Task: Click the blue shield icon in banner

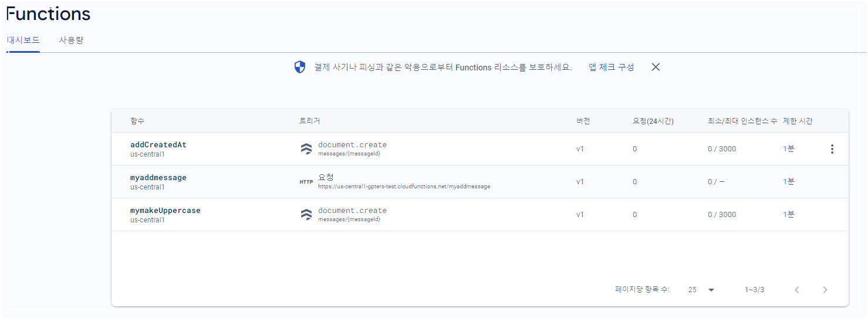Action: pos(300,67)
